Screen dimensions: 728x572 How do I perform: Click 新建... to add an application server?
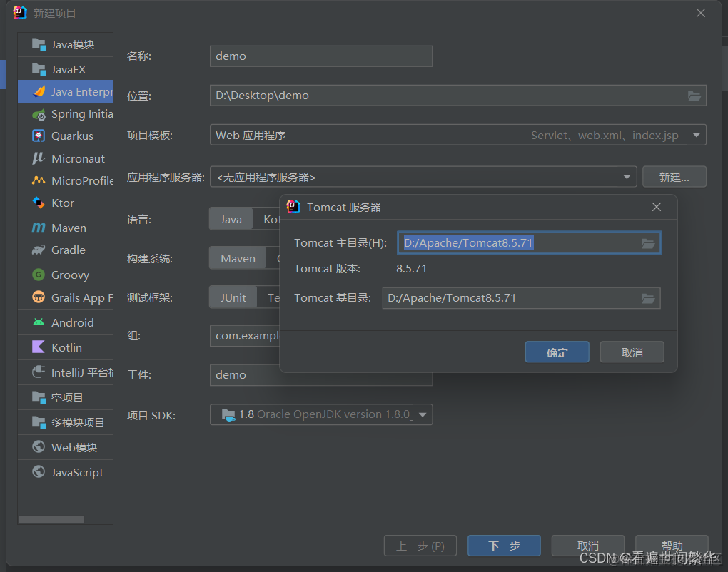tap(674, 177)
